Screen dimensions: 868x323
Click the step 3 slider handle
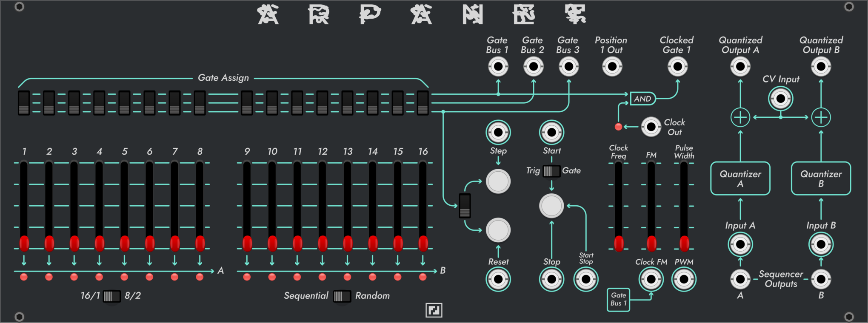point(74,244)
